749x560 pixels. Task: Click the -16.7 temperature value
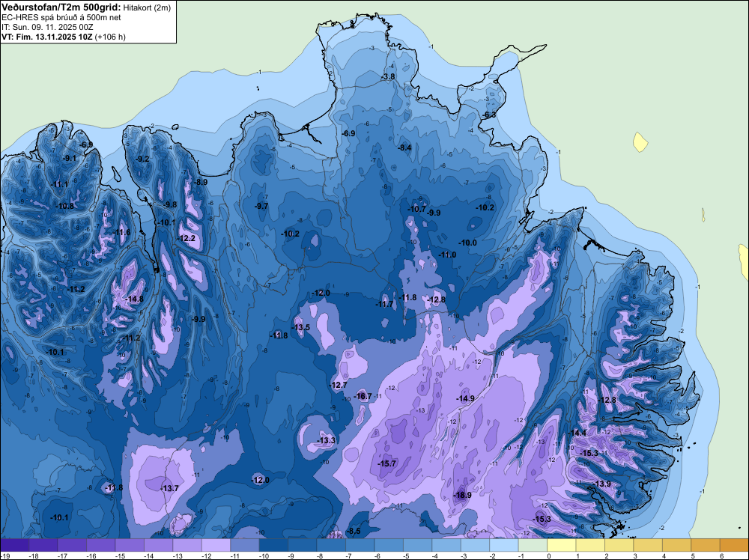click(x=363, y=396)
